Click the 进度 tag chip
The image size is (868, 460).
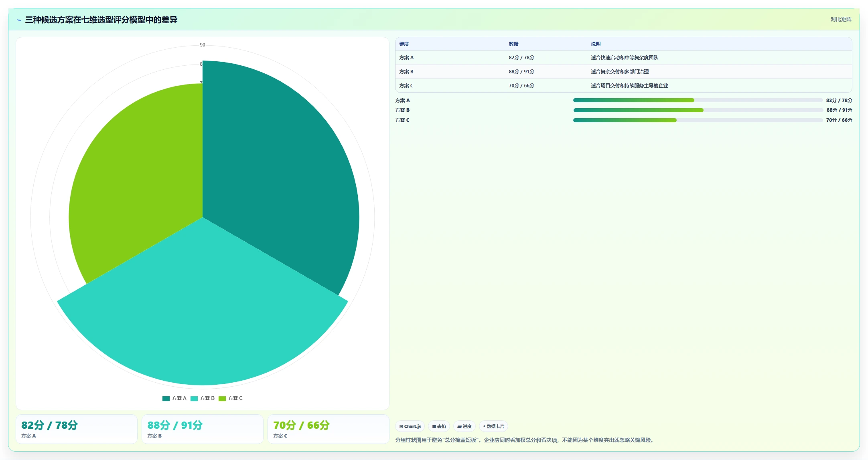464,426
